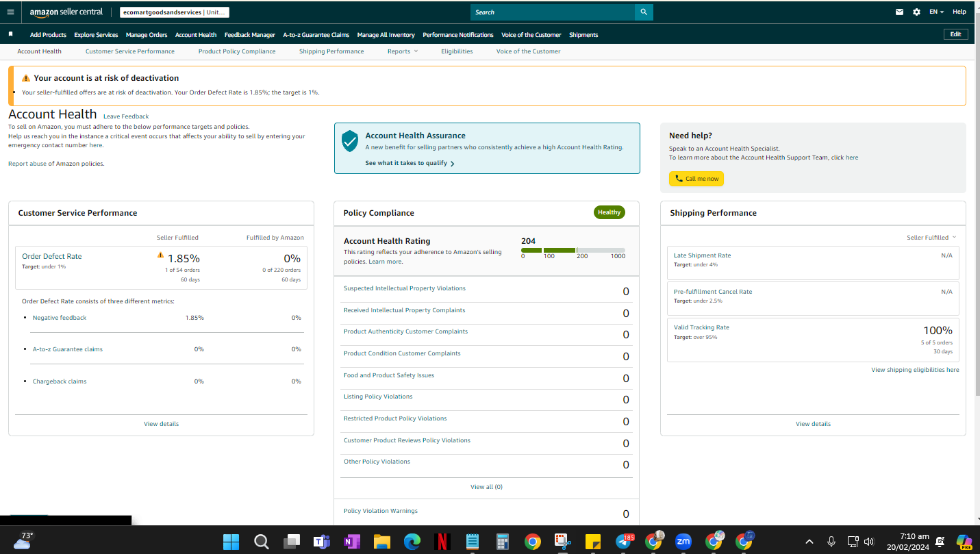Show hidden system tray icons

pos(809,542)
